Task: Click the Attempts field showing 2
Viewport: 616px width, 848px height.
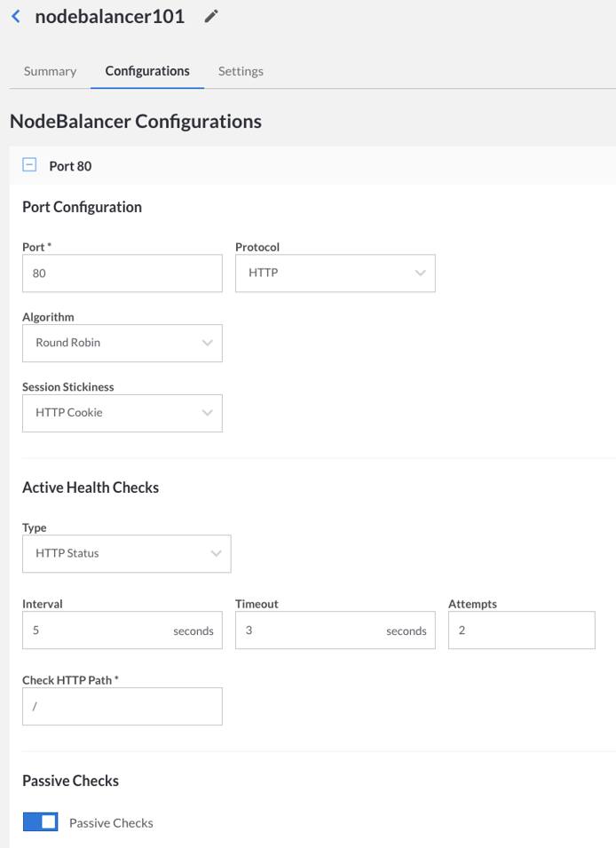Action: tap(522, 629)
